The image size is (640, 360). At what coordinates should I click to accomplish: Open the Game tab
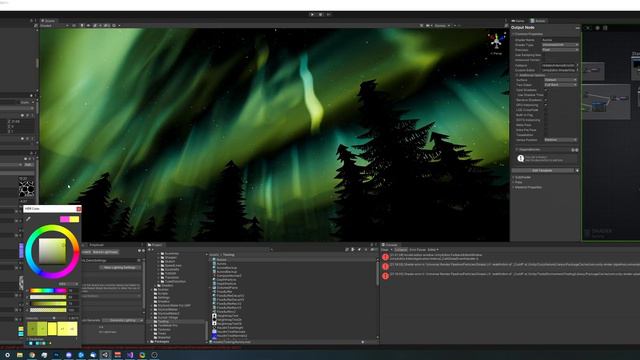tap(518, 21)
